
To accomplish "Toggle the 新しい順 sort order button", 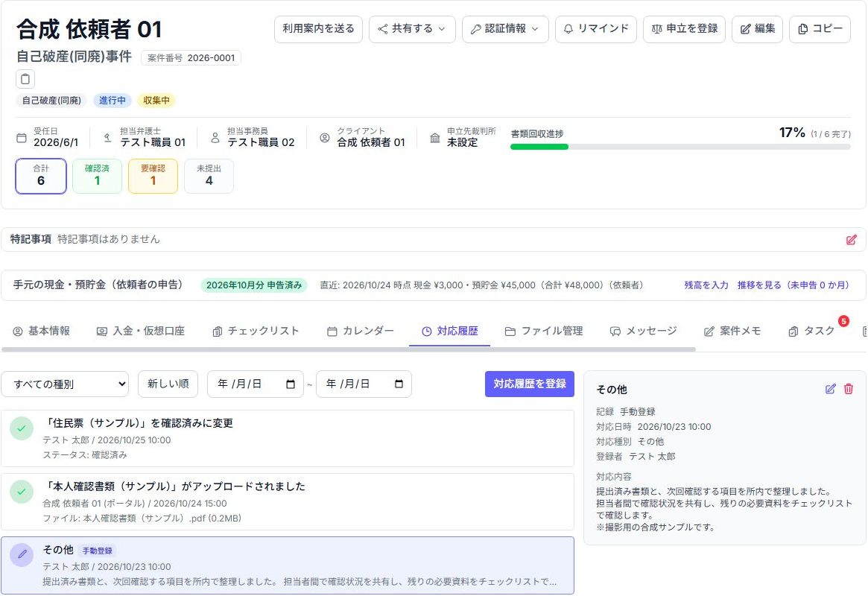I will [168, 384].
